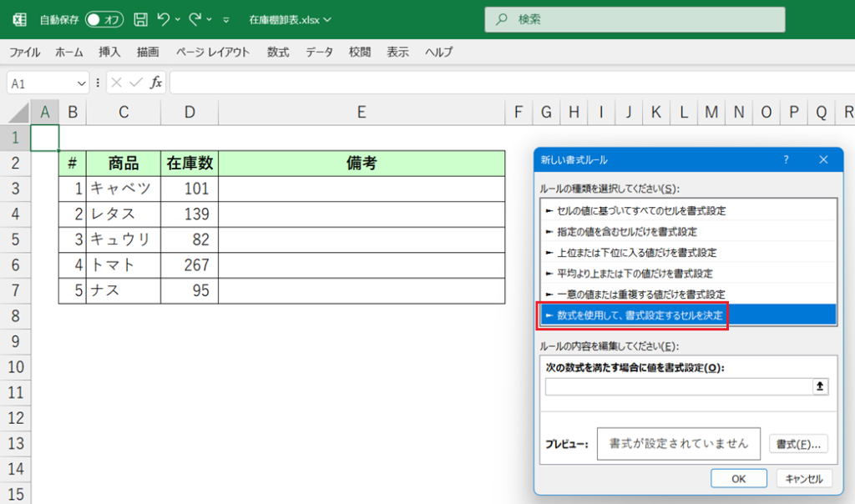Click the OK button
This screenshot has width=855, height=504.
coord(738,478)
